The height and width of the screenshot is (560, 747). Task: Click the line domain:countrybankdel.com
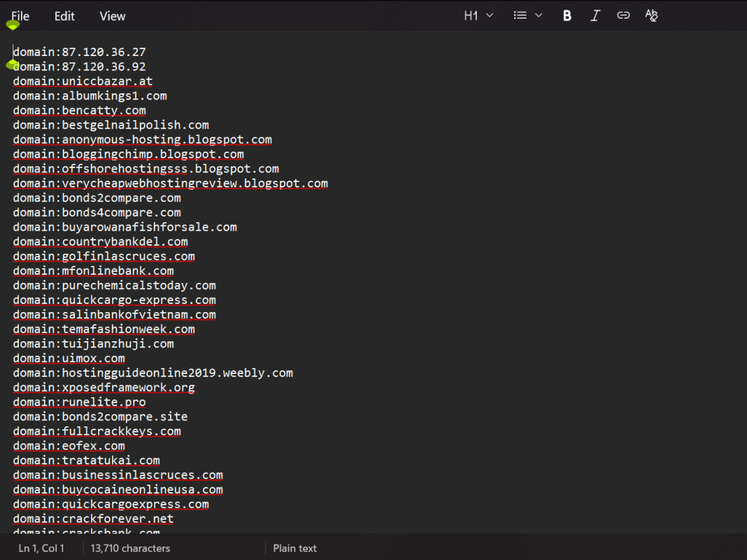(x=101, y=242)
